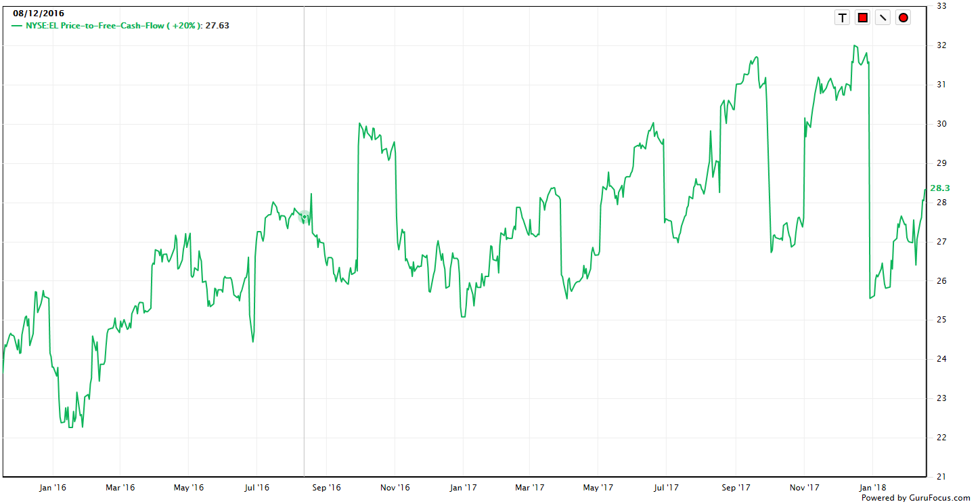Select the red rectangle drawing tool

click(x=863, y=18)
